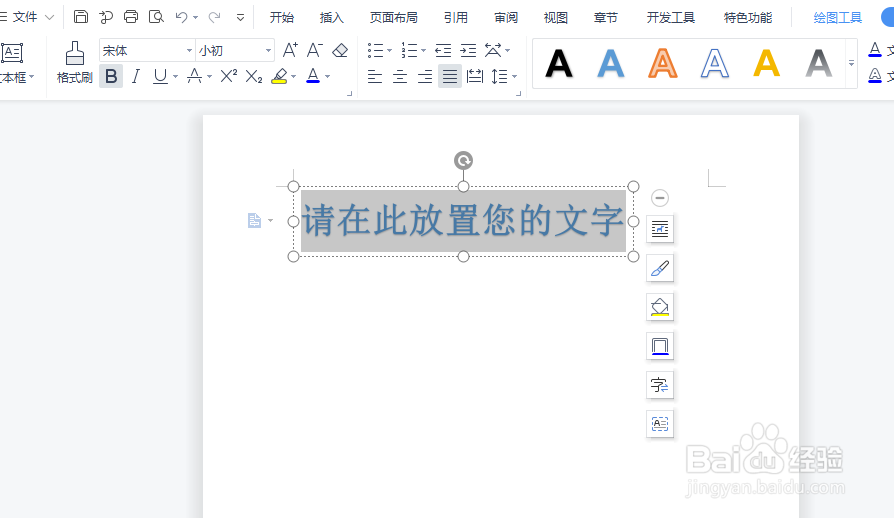Click distributed alignment icon
Image resolution: width=894 pixels, height=518 pixels.
coord(474,76)
